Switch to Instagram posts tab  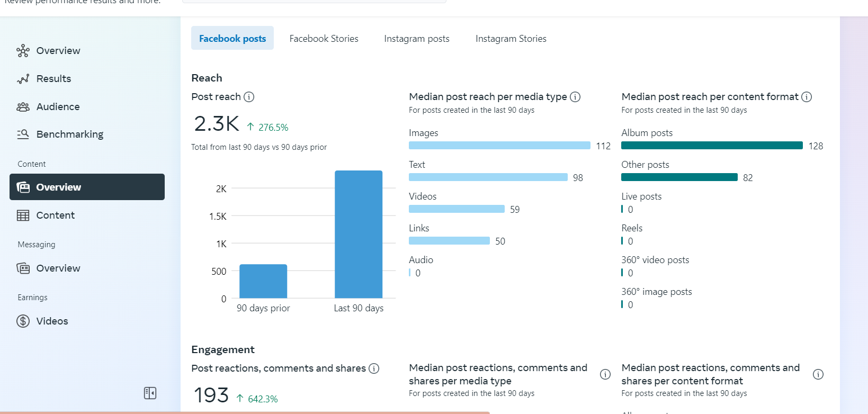(x=416, y=39)
